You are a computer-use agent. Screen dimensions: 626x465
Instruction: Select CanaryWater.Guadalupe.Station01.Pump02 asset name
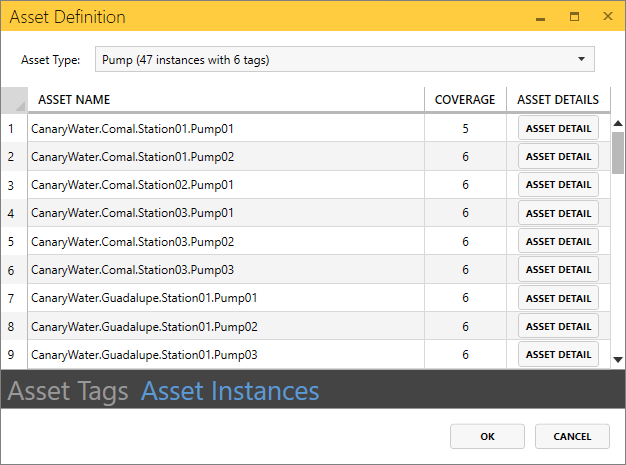point(144,327)
